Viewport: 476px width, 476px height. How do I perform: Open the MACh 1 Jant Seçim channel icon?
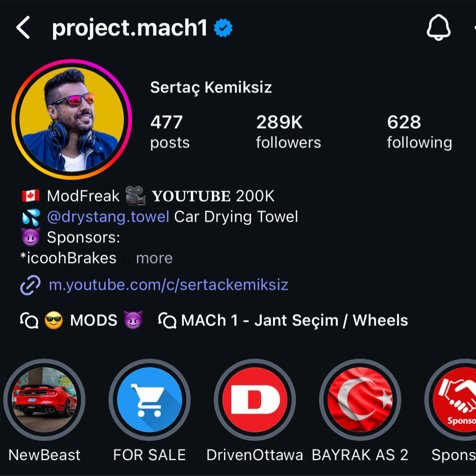pos(167,320)
